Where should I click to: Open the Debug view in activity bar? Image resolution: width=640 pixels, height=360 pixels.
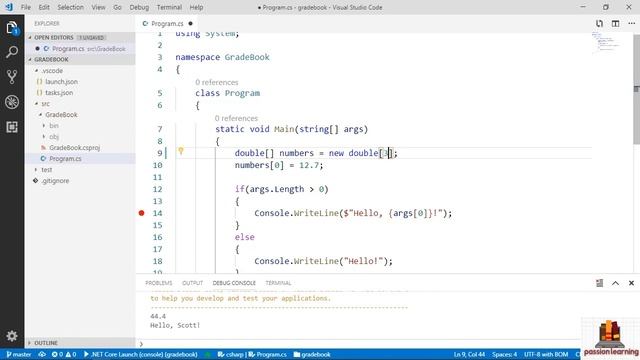12,102
